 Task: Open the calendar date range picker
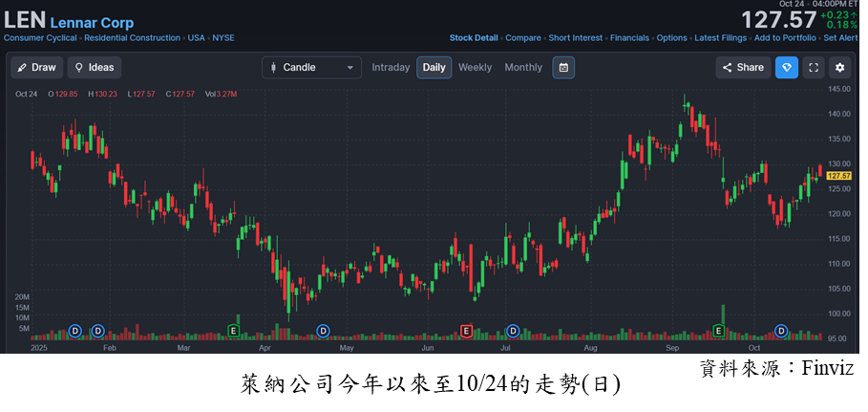pyautogui.click(x=563, y=68)
